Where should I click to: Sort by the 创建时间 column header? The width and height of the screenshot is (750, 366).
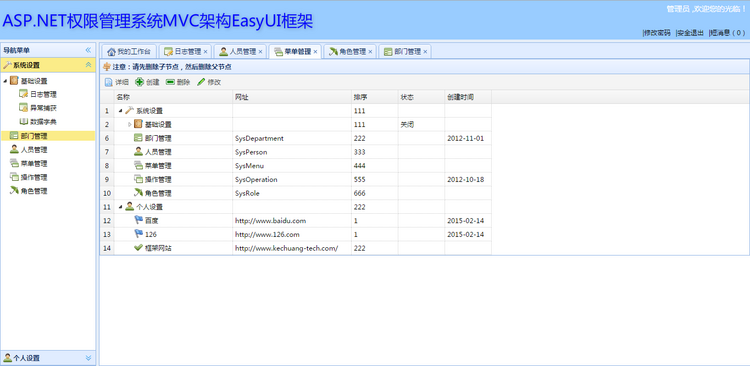pyautogui.click(x=468, y=97)
